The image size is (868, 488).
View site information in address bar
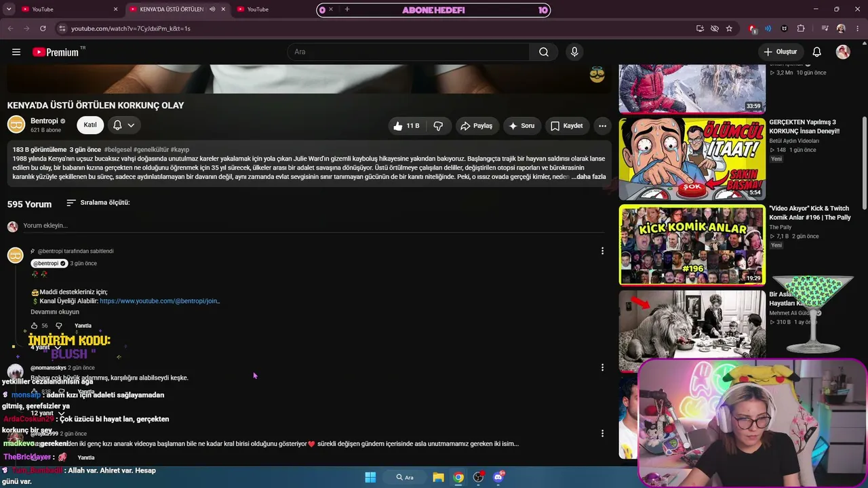(x=62, y=28)
